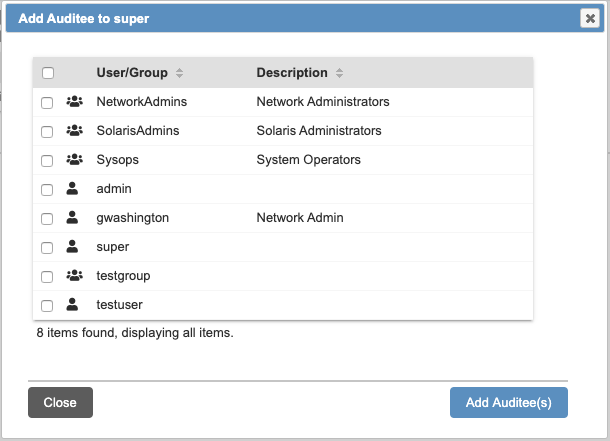Image resolution: width=610 pixels, height=441 pixels.
Task: Click the Close button
Action: click(x=60, y=402)
